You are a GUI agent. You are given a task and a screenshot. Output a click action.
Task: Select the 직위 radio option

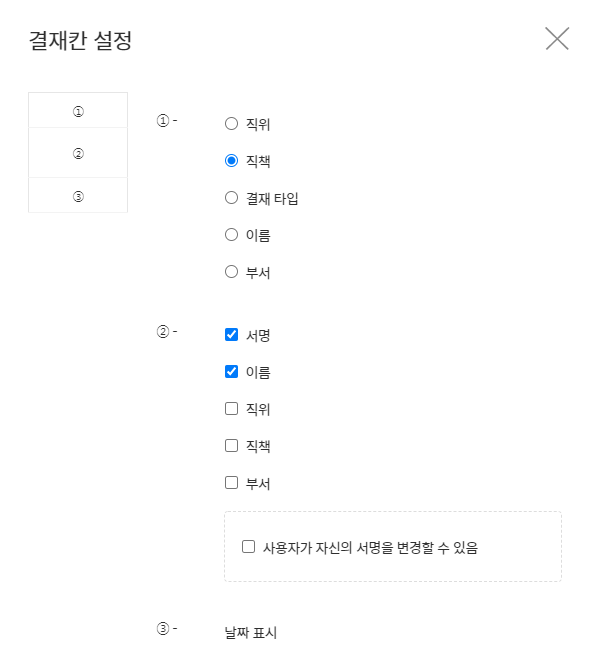231,124
